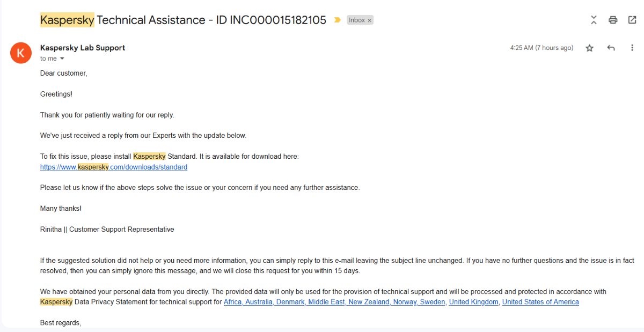Click the Inbox label tag

coord(356,20)
